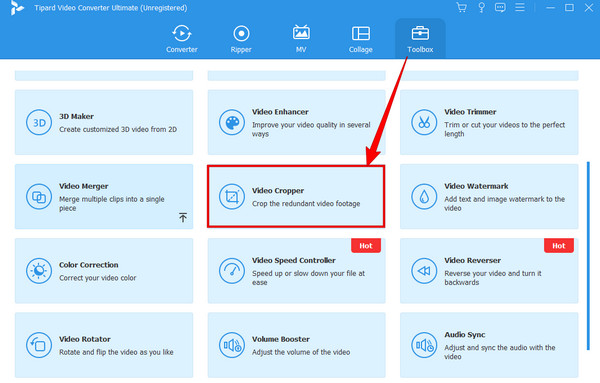Click the Color Correction sun icon
This screenshot has width=600, height=383.
point(39,271)
